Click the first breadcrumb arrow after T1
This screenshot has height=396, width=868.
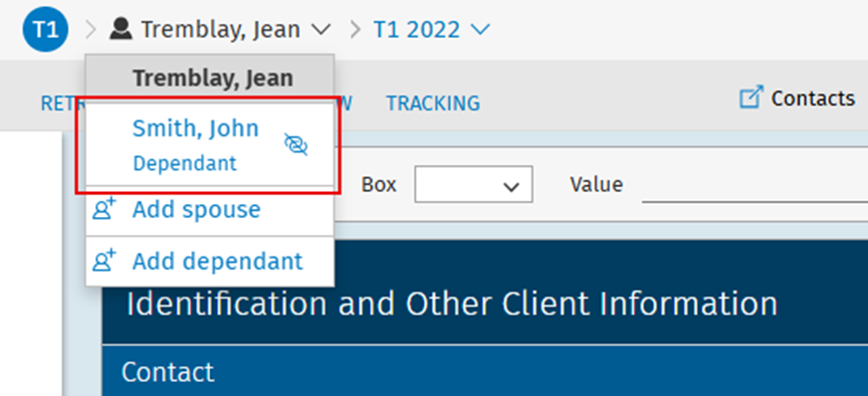click(x=92, y=30)
